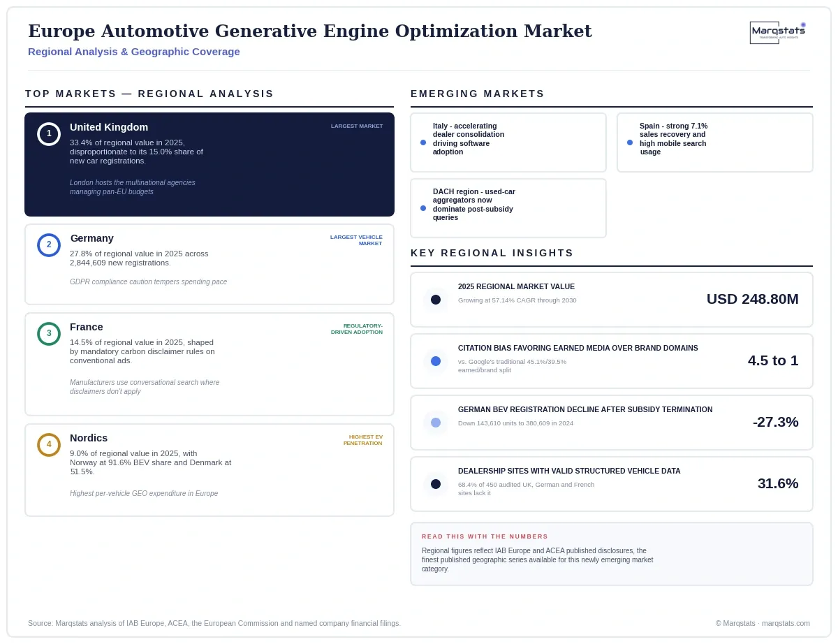Click Spain 7.1% sales recovery text

tap(674, 139)
